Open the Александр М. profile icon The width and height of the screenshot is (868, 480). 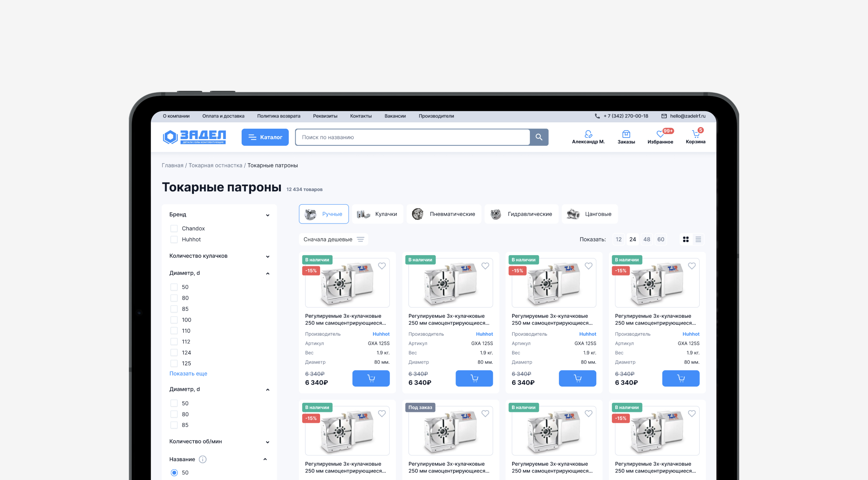pyautogui.click(x=588, y=134)
